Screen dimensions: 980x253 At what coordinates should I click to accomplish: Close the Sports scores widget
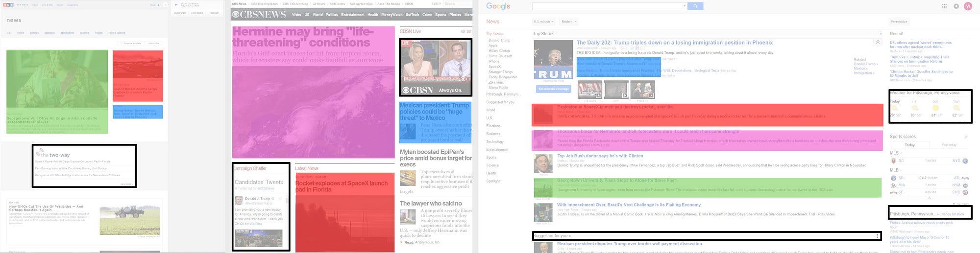966,137
